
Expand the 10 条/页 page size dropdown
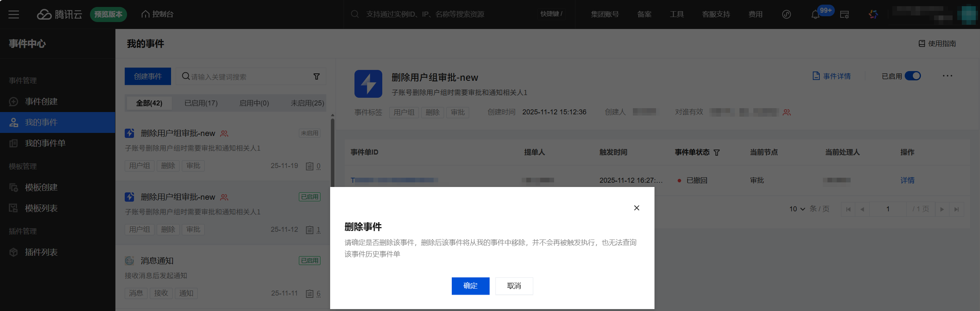[x=797, y=209]
